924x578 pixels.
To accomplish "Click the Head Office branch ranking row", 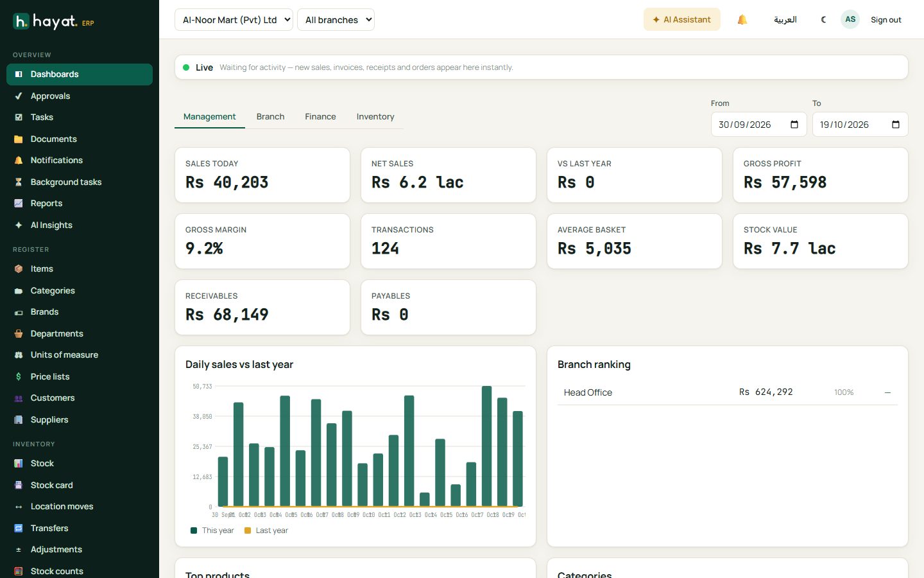I will 728,392.
